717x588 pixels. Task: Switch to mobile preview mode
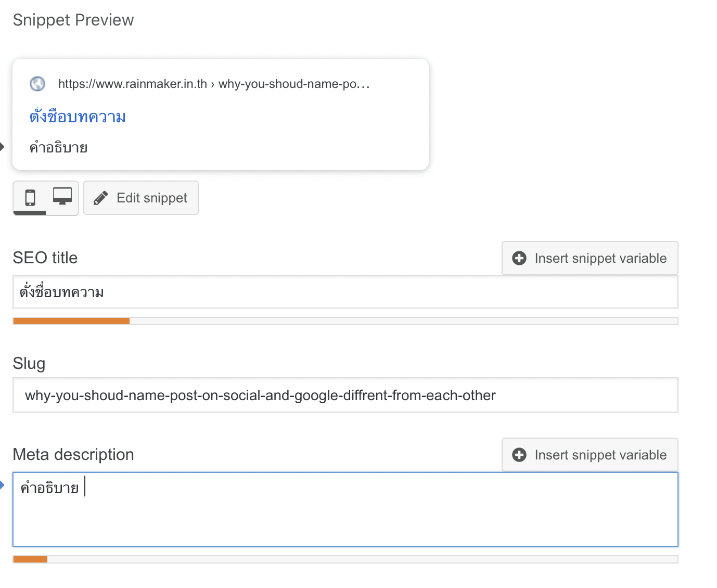point(30,198)
